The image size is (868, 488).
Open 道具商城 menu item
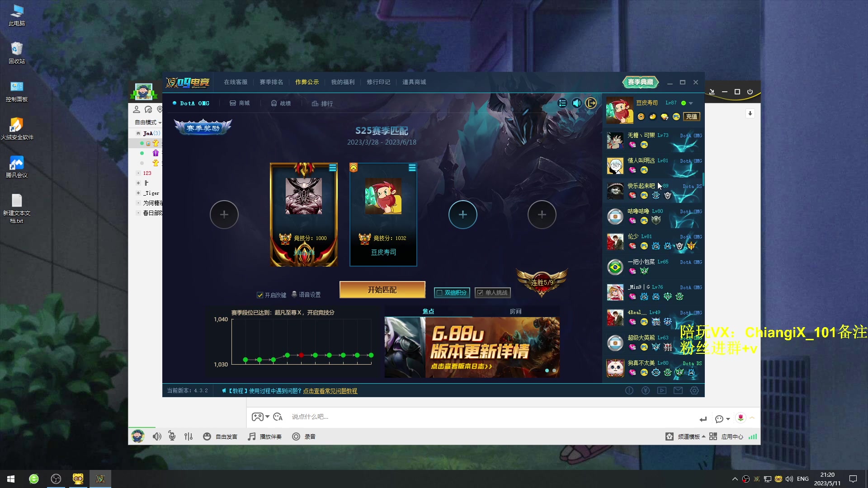pyautogui.click(x=414, y=82)
